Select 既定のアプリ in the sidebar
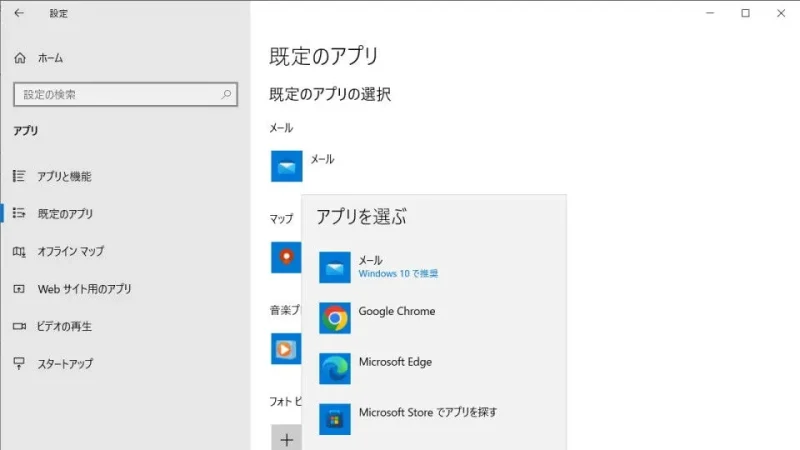 (x=65, y=214)
